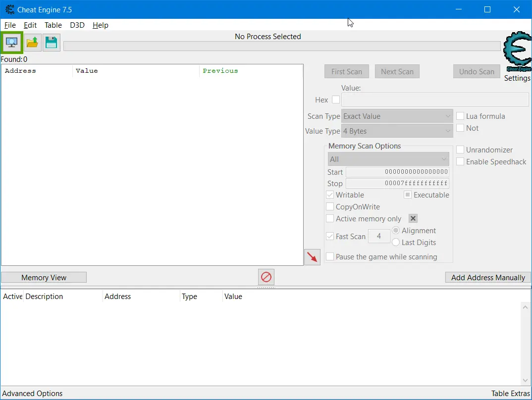Open the Value Type dropdown
The width and height of the screenshot is (532, 400).
coord(397,131)
